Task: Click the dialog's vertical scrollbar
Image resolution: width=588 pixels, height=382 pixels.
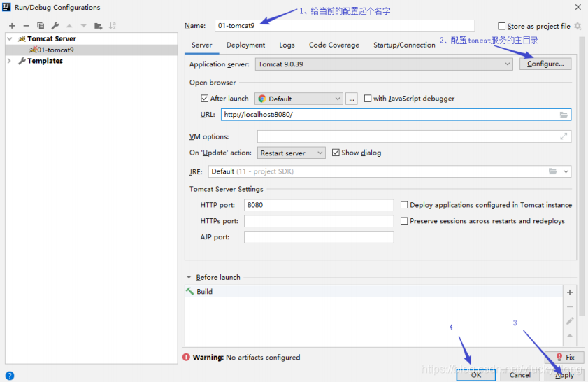Action: click(581, 176)
